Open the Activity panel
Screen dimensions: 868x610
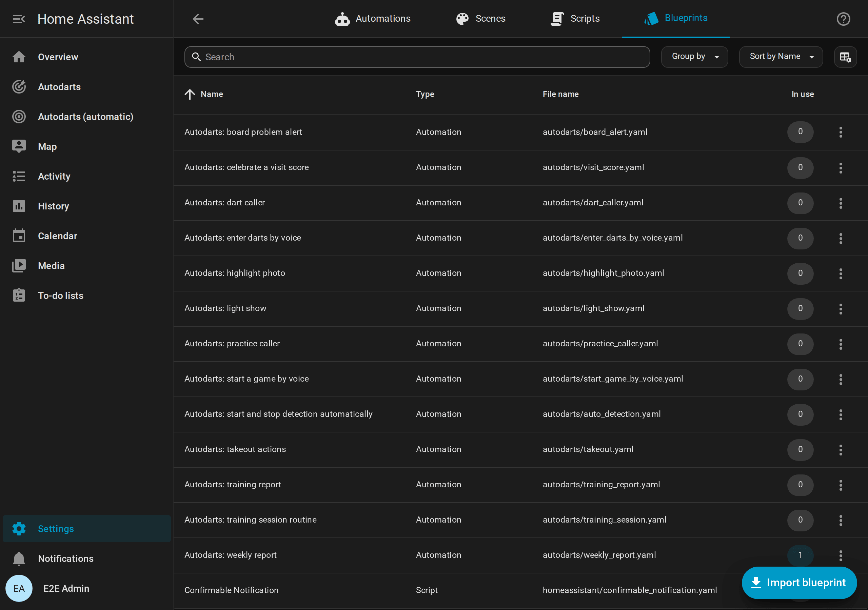86,177
